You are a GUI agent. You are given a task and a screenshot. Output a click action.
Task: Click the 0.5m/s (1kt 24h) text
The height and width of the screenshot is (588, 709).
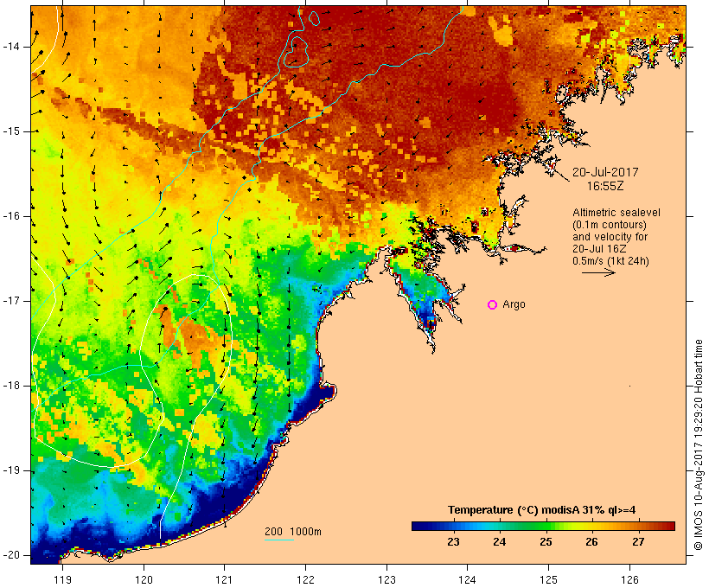point(611,261)
